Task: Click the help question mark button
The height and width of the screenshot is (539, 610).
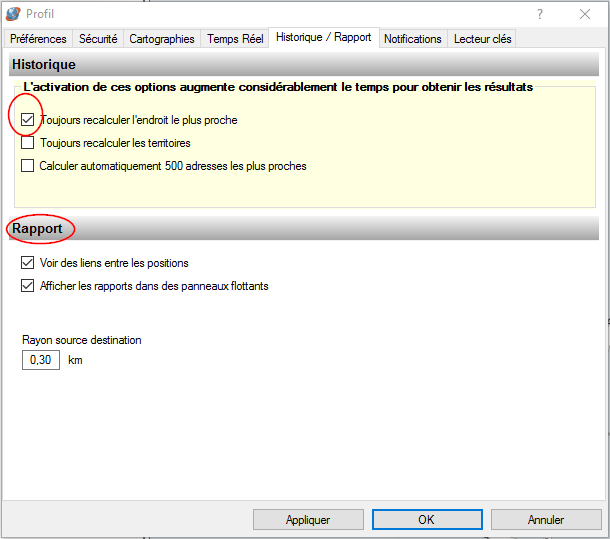Action: point(540,14)
